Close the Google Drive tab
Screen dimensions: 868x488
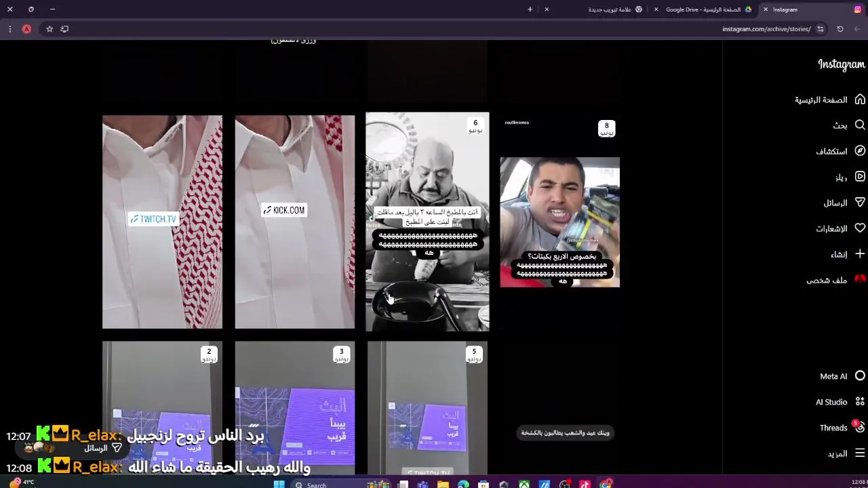click(x=656, y=9)
